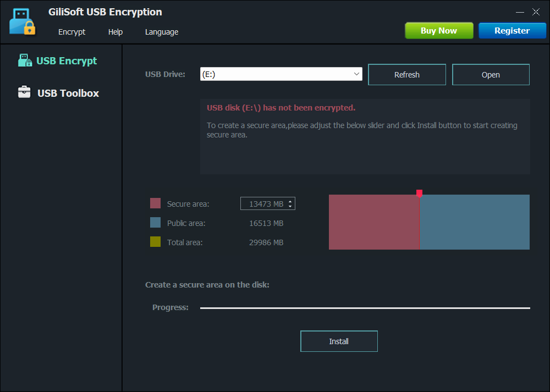Open the Help menu
The width and height of the screenshot is (550, 392).
point(115,32)
